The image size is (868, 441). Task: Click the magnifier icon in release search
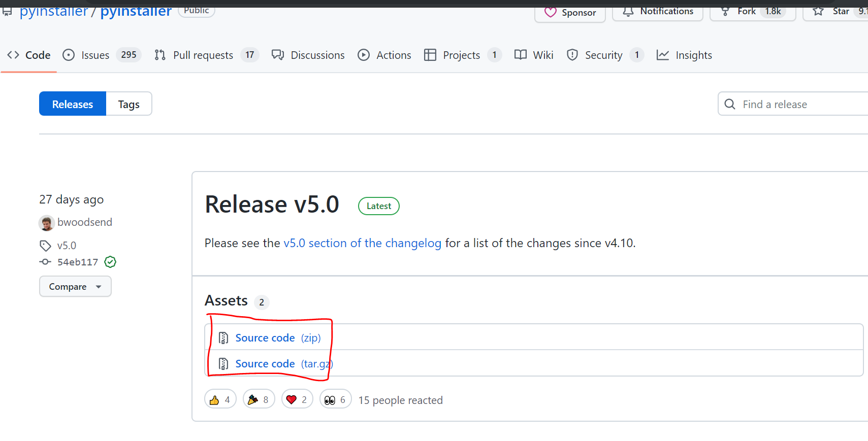coord(730,104)
